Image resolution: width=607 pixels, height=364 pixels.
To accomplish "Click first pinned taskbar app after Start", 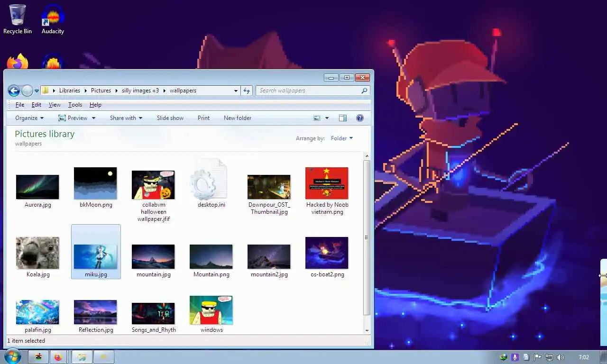I will 38,357.
